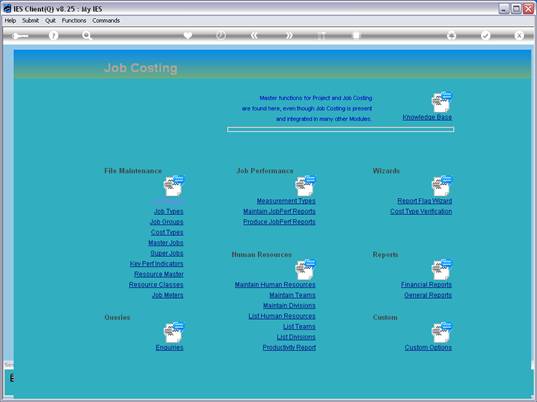Click the checkmark icon in toolbar
Screen dimensions: 537x402
(x=485, y=36)
